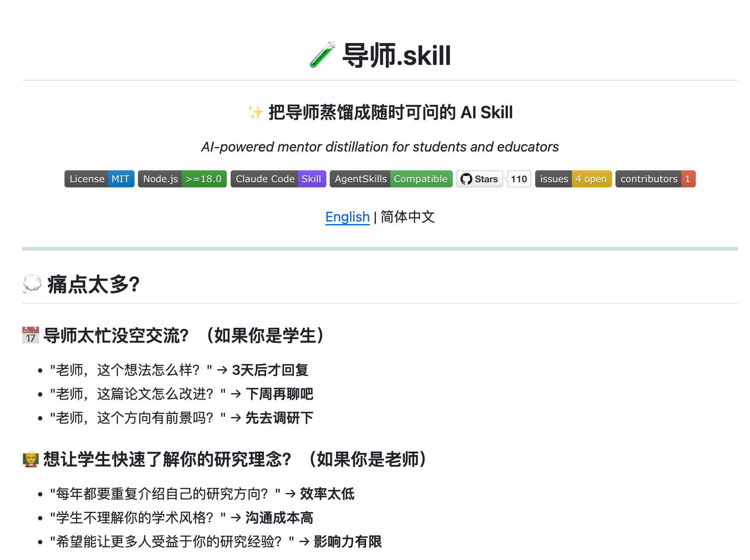Click the thought bubble emoji by 痛点太多
The width and height of the screenshot is (750, 560).
click(32, 284)
